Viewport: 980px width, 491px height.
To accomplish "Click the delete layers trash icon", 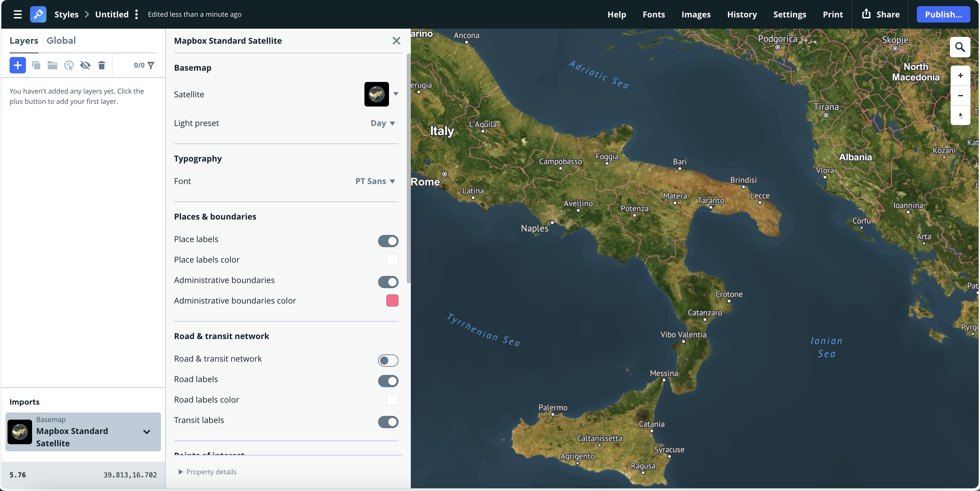I will tap(102, 65).
